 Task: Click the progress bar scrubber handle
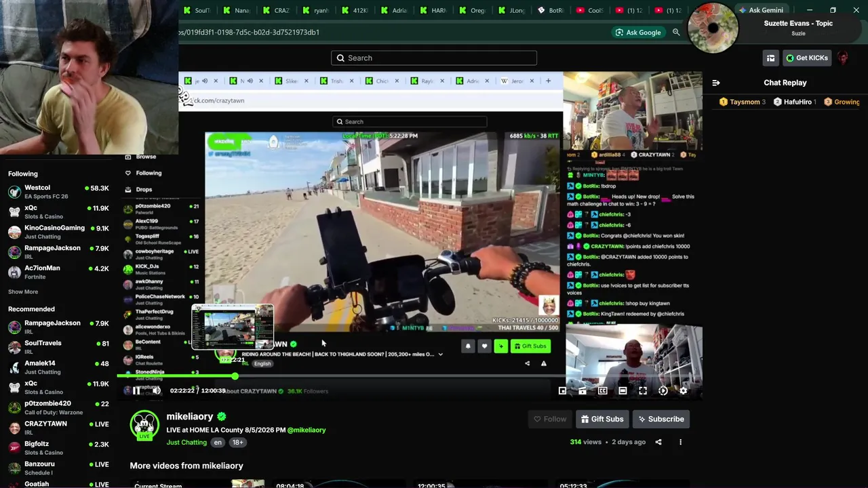click(235, 375)
